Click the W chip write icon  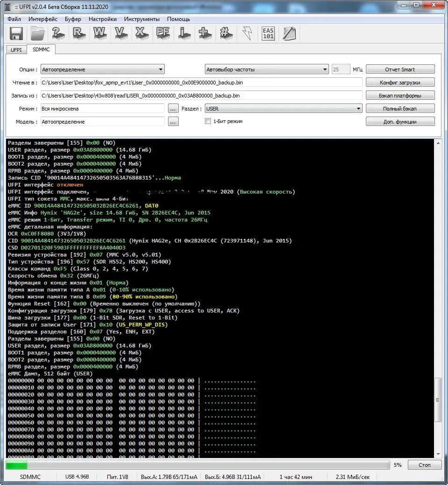pyautogui.click(x=100, y=34)
